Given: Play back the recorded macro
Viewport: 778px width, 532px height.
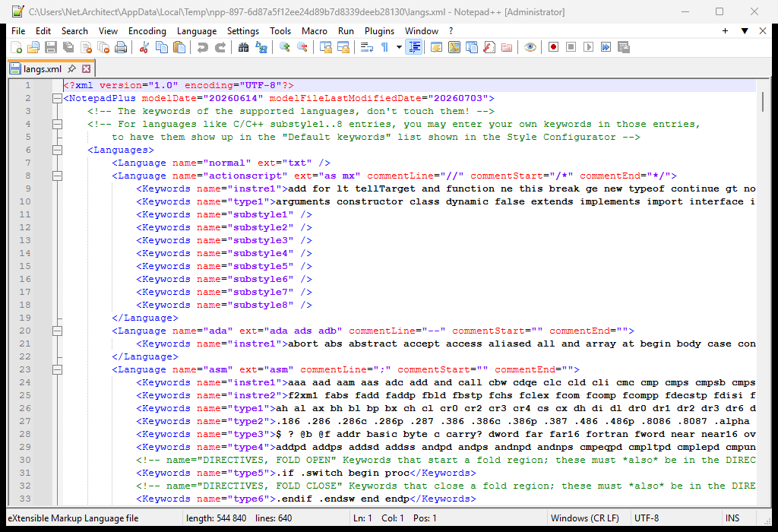Looking at the screenshot, I should point(589,47).
